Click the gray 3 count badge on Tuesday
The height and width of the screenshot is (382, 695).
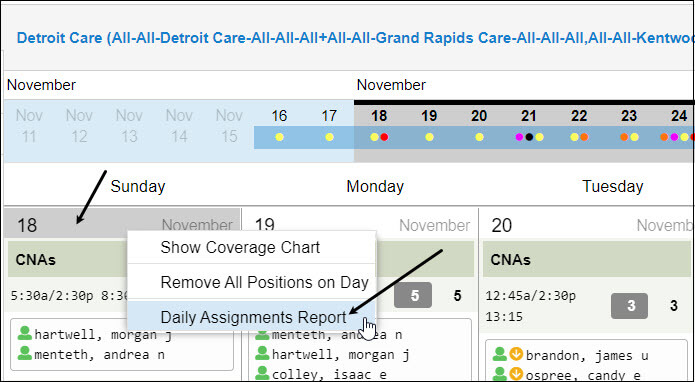pos(629,306)
